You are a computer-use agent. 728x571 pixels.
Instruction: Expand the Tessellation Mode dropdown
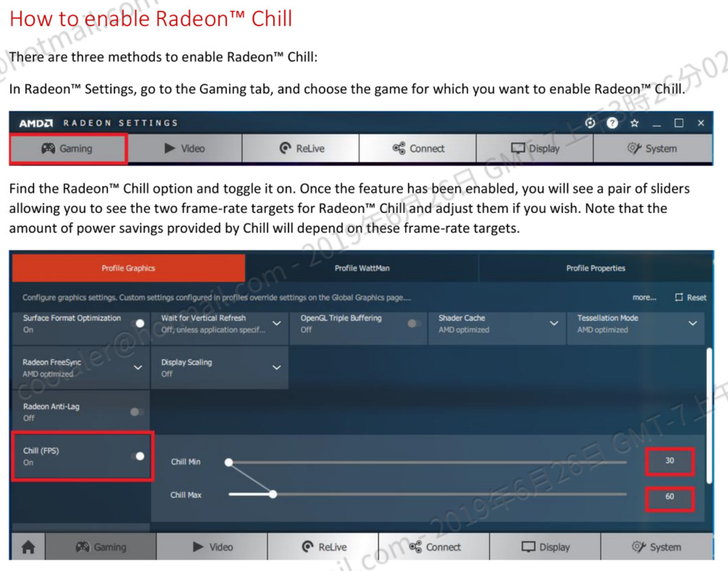click(692, 323)
